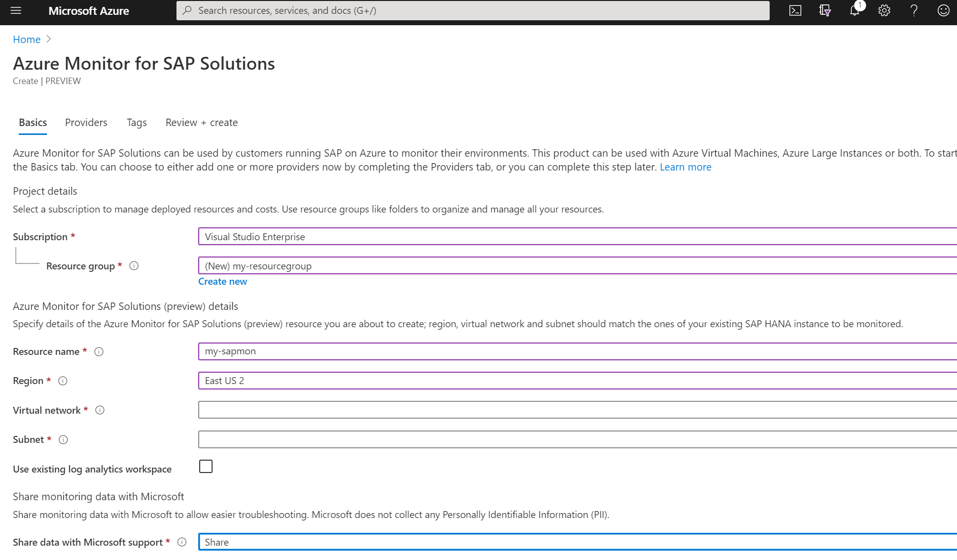Go to the Review + create tab

point(202,123)
